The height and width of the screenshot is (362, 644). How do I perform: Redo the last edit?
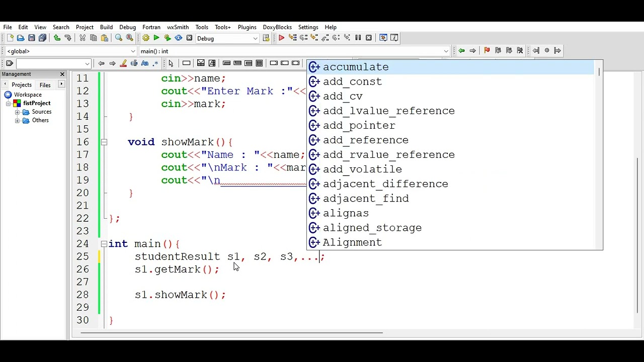coord(68,38)
